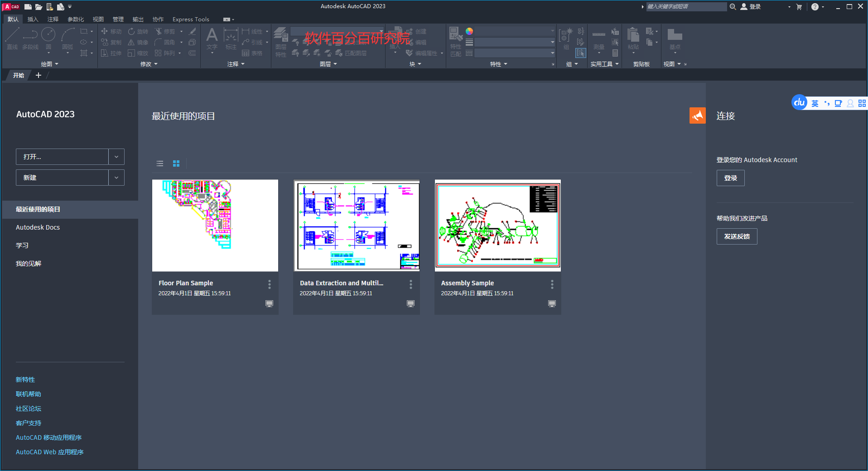Click the AutoCAD application menu logo

12,6
